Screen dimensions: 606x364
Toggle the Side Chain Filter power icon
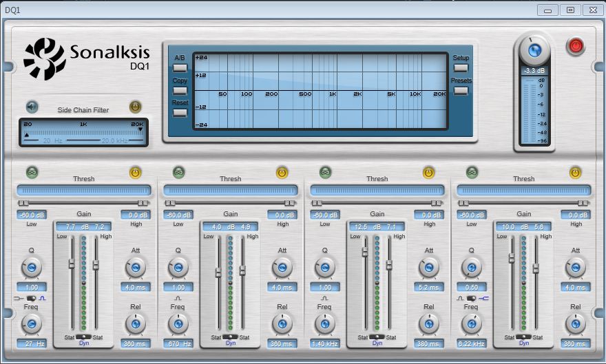point(135,107)
